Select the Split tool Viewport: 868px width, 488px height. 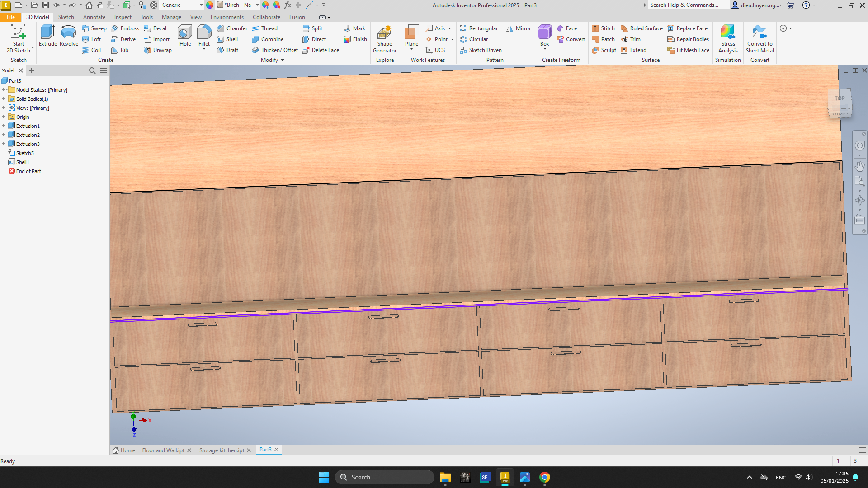click(x=312, y=28)
